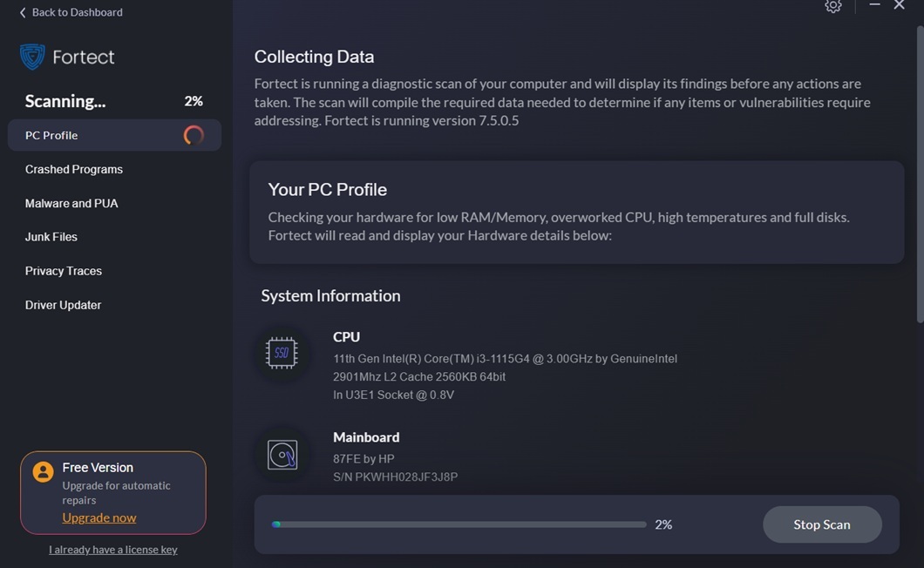
Task: Click the Free Version label
Action: (98, 467)
